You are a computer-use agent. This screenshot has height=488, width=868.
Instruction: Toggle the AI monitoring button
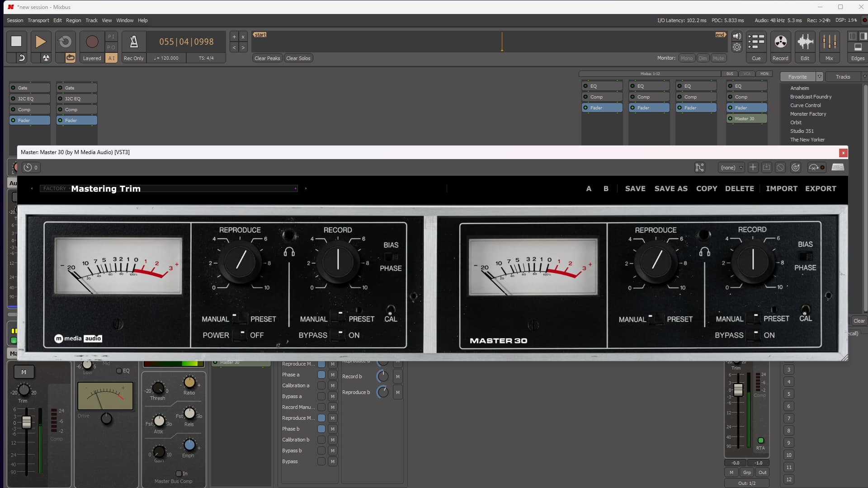[111, 58]
